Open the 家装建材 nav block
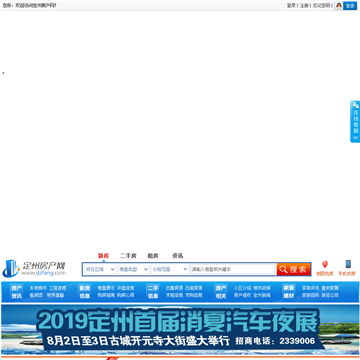 (289, 292)
